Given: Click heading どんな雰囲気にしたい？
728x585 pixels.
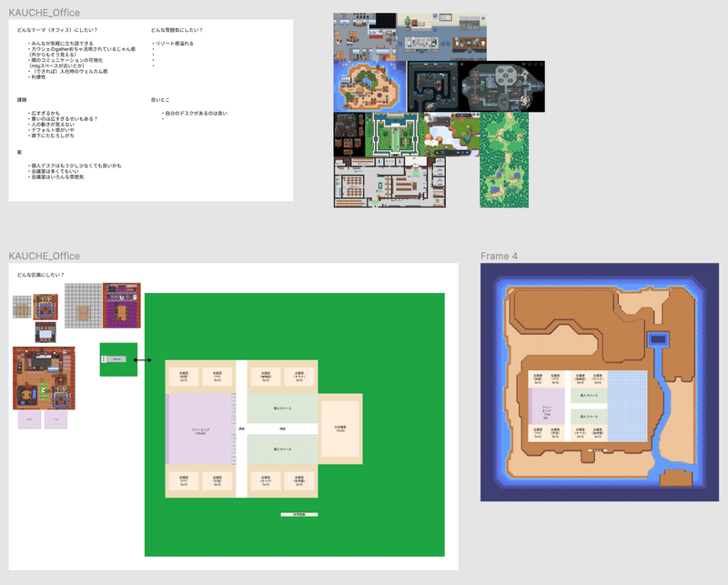Looking at the screenshot, I should (177, 30).
